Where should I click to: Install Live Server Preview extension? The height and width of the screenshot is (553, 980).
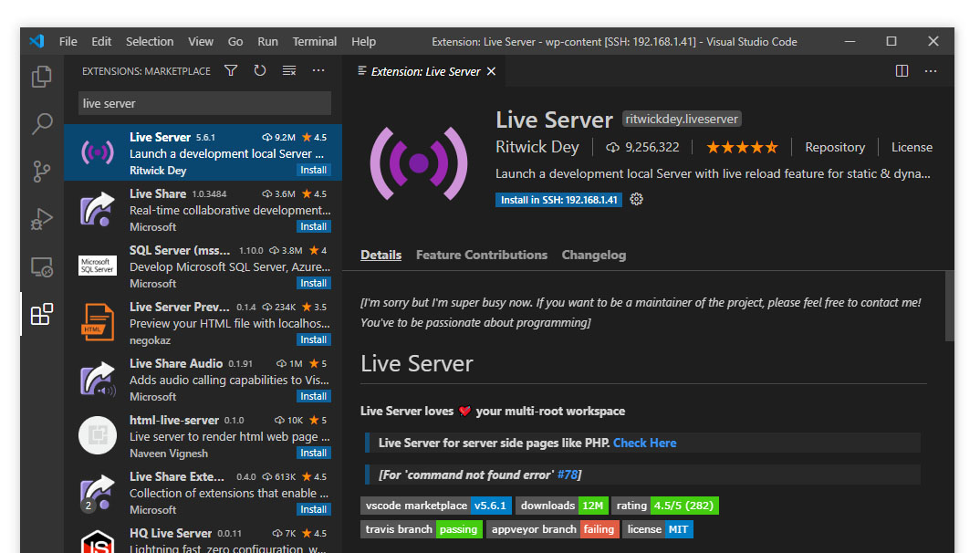click(313, 340)
